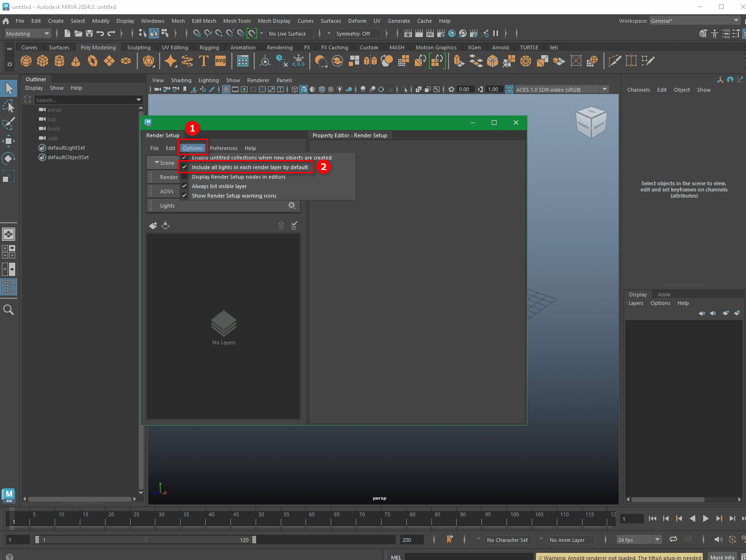
Task: Open the Mesh Tools menu
Action: point(237,21)
